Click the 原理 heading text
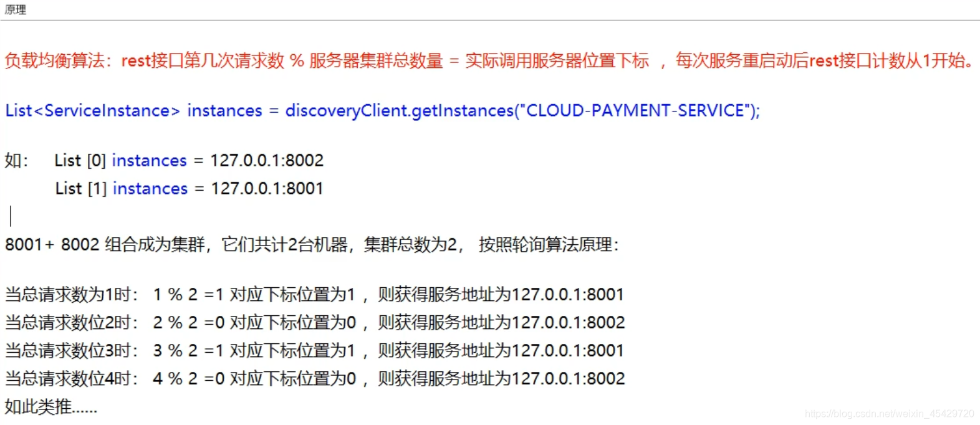 point(16,9)
